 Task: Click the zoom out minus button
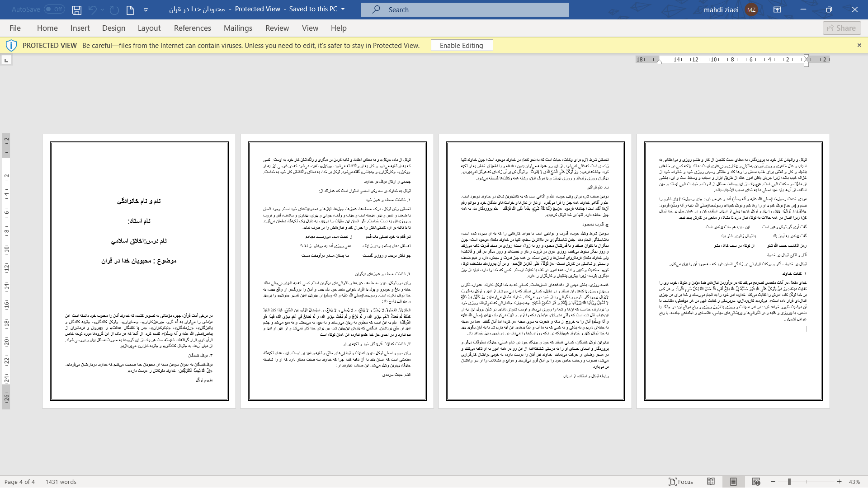pos(773,482)
